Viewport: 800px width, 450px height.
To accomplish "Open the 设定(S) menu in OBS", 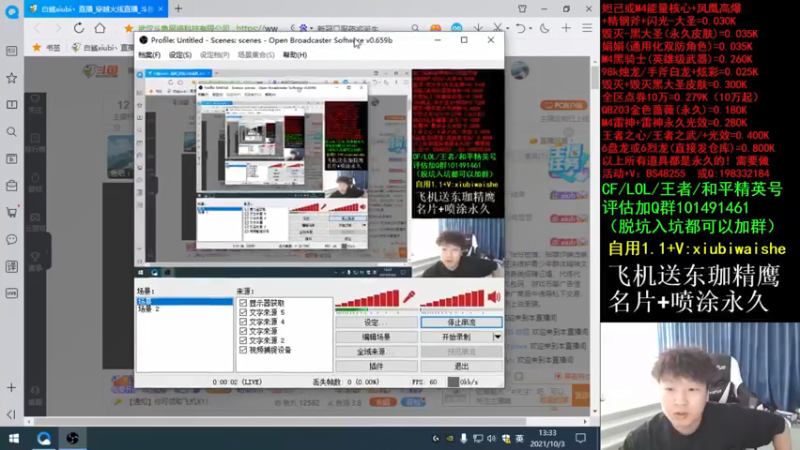I will (x=180, y=55).
